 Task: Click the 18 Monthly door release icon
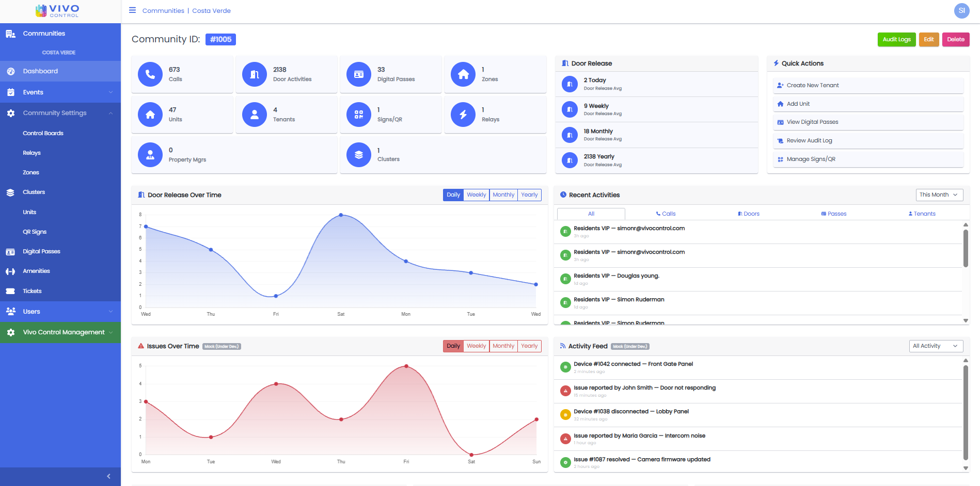(570, 135)
